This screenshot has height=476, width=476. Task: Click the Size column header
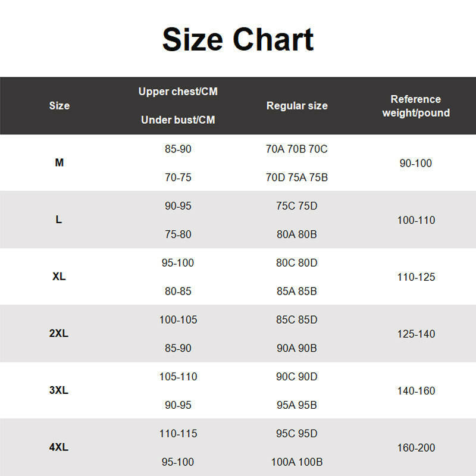pos(59,106)
